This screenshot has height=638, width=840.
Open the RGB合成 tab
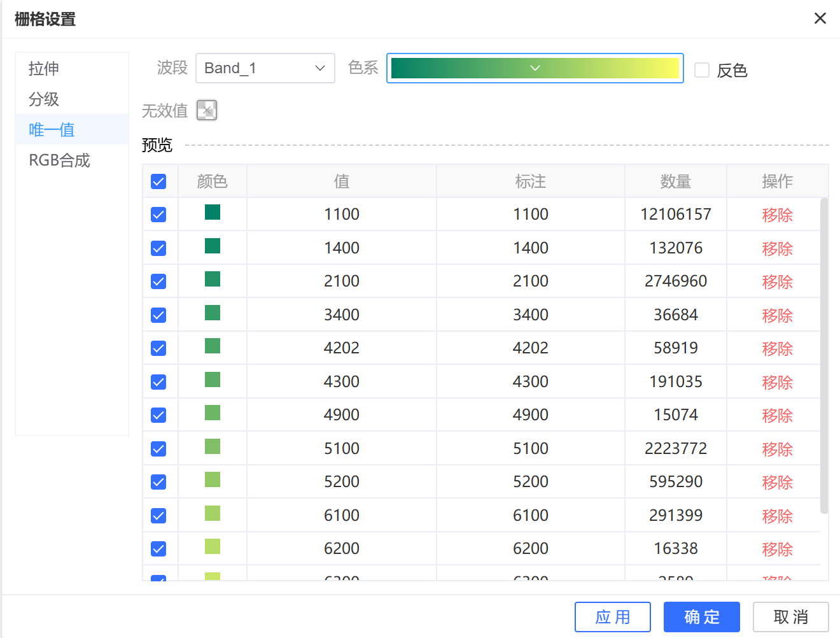click(x=60, y=160)
